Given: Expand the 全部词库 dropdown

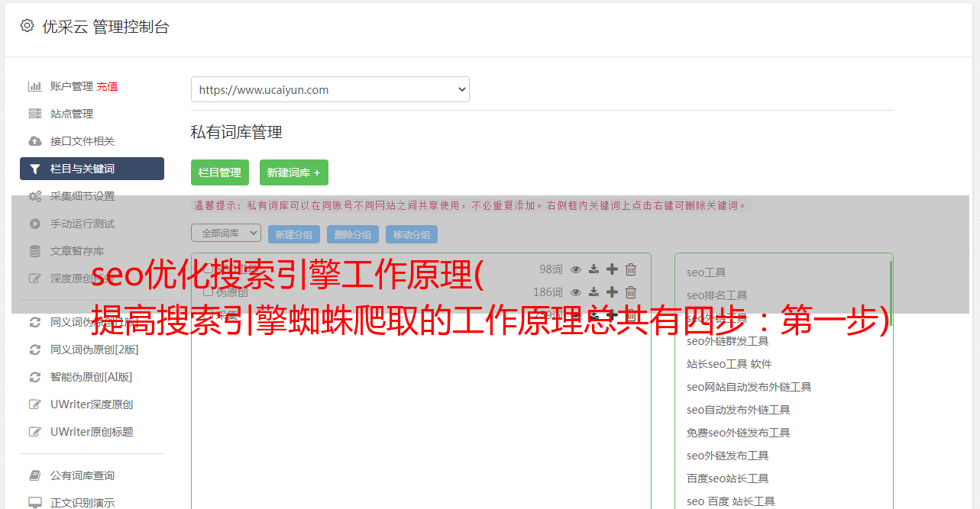Looking at the screenshot, I should [x=226, y=233].
